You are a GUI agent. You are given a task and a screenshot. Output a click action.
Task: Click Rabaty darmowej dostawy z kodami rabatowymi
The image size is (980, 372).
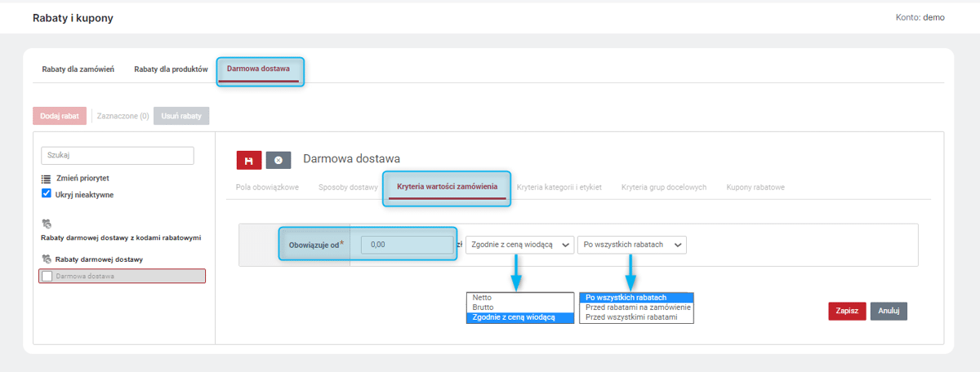121,238
